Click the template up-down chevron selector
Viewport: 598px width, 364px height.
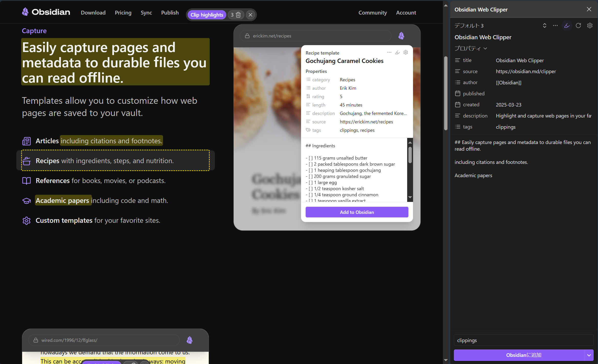tap(544, 25)
